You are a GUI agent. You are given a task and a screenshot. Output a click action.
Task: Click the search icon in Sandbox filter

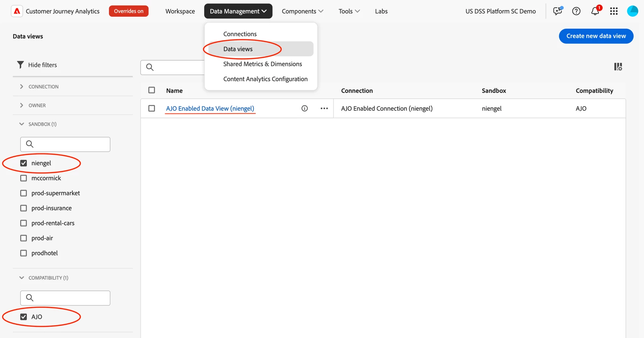pyautogui.click(x=30, y=144)
